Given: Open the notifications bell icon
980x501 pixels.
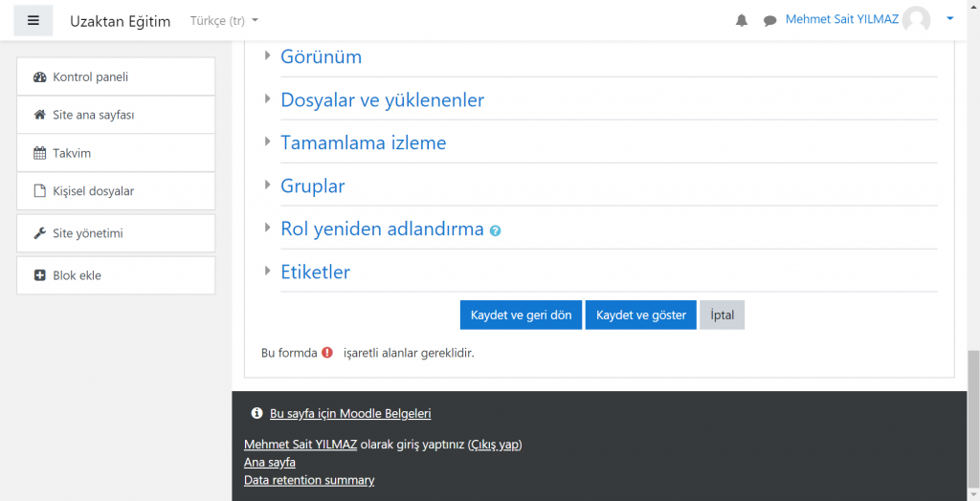Looking at the screenshot, I should (742, 21).
